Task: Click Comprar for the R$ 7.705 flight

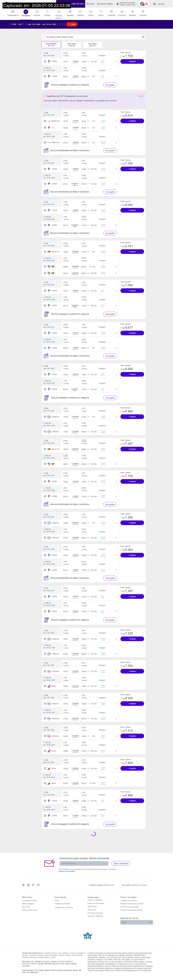Action: click(x=132, y=61)
